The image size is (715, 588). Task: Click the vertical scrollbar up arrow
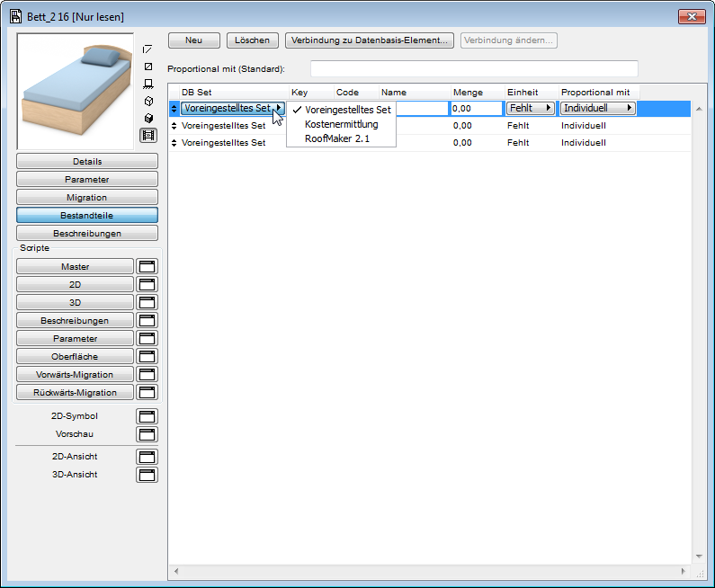[x=699, y=109]
